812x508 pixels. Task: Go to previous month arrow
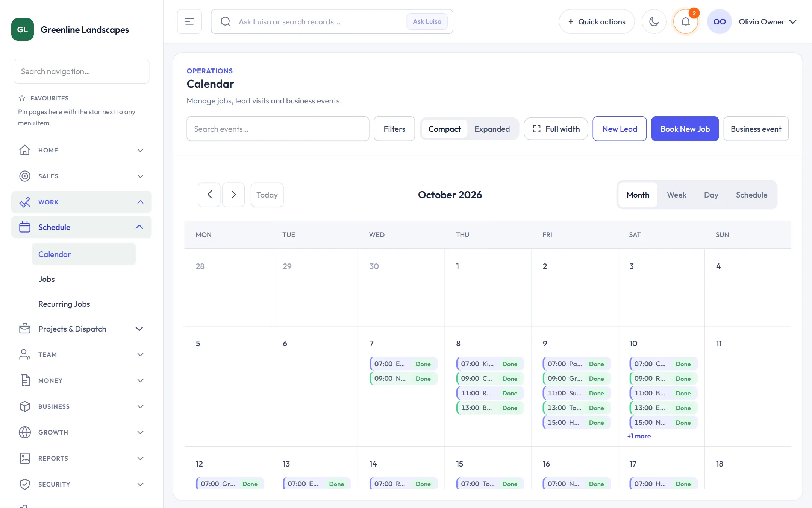209,195
